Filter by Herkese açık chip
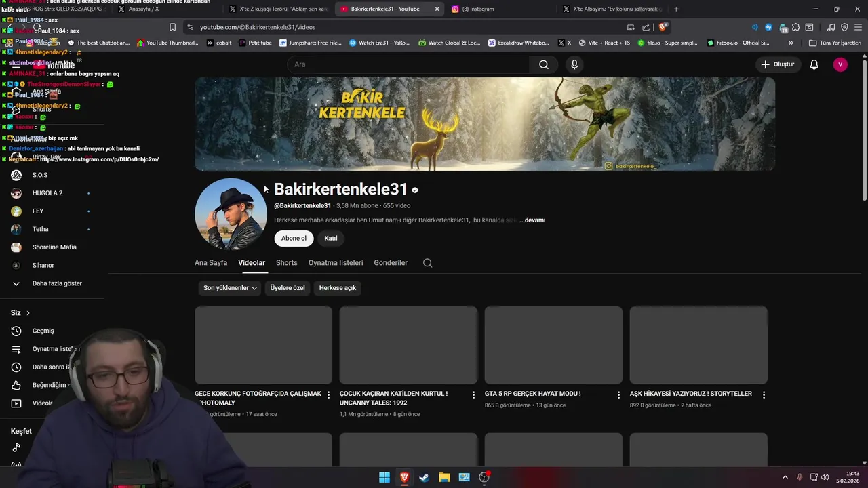Viewport: 868px width, 488px height. pos(338,288)
